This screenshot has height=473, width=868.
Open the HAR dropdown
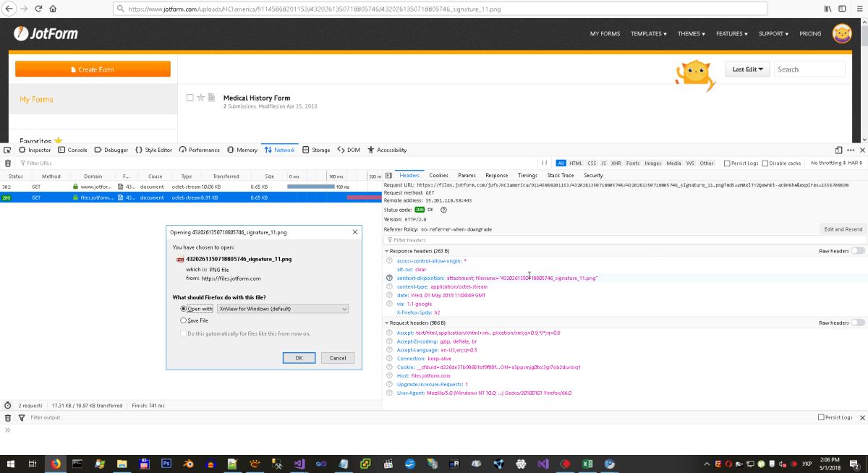854,163
